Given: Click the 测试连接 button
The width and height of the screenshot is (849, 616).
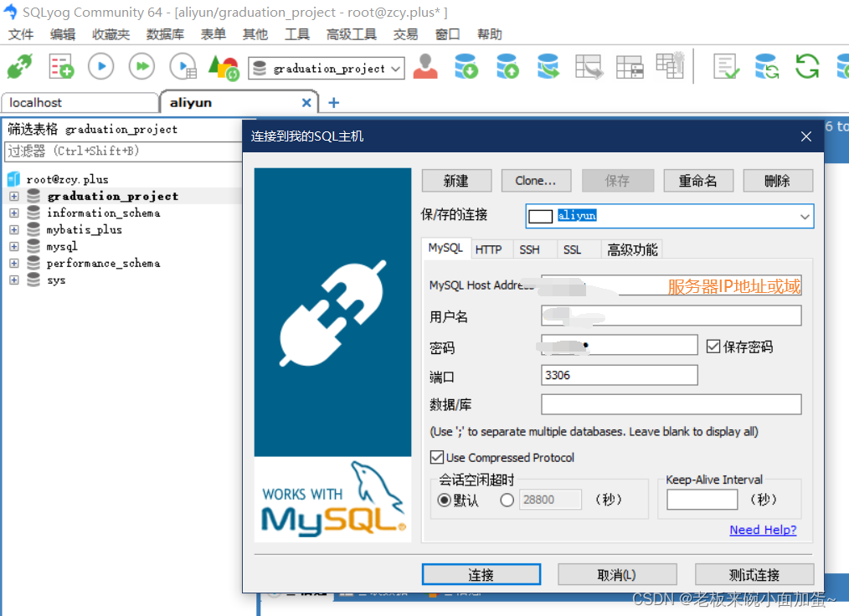Looking at the screenshot, I should click(x=754, y=574).
